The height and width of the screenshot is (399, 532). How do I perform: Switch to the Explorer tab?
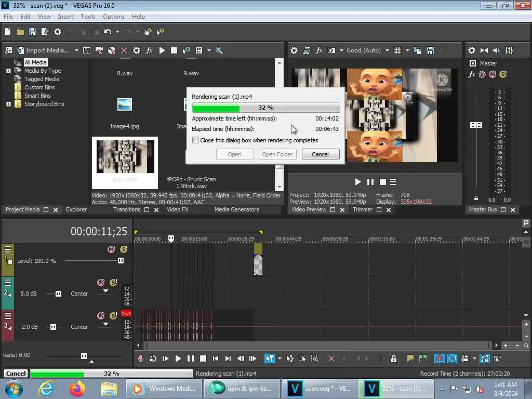coord(76,209)
